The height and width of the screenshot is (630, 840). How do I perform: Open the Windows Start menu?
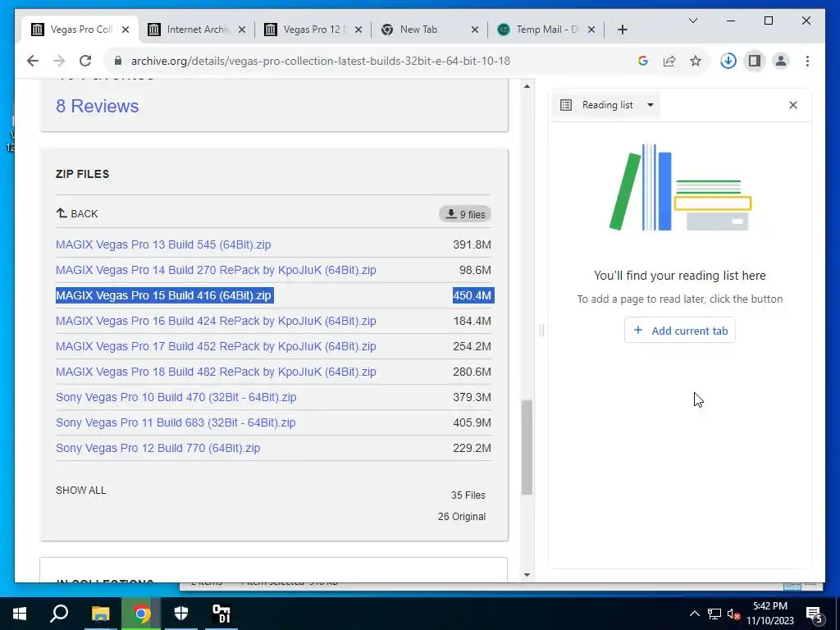20,614
